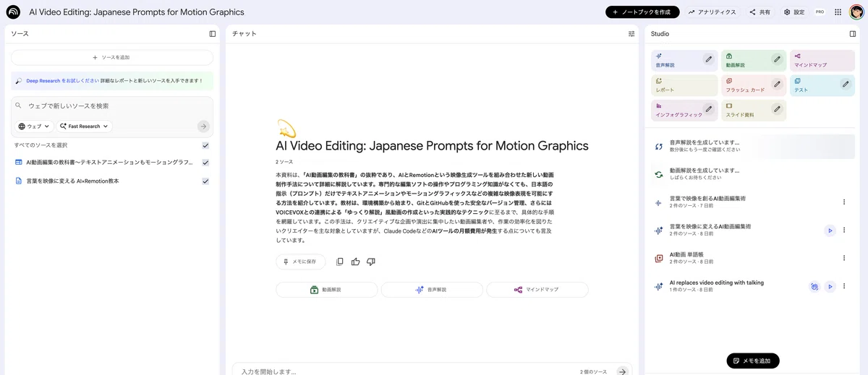The image size is (868, 375).
Task: Open the Google apps grid
Action: [x=838, y=12]
